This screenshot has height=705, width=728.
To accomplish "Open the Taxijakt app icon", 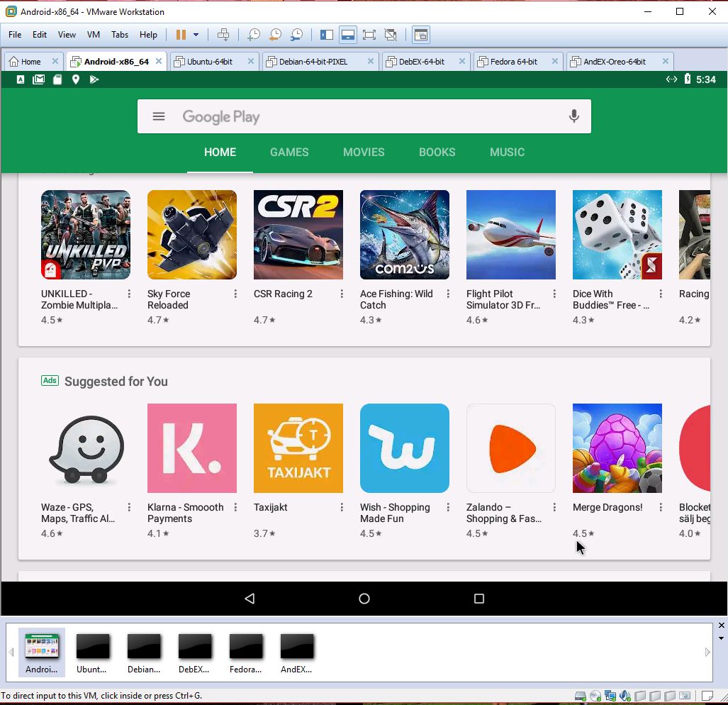I will coord(298,448).
